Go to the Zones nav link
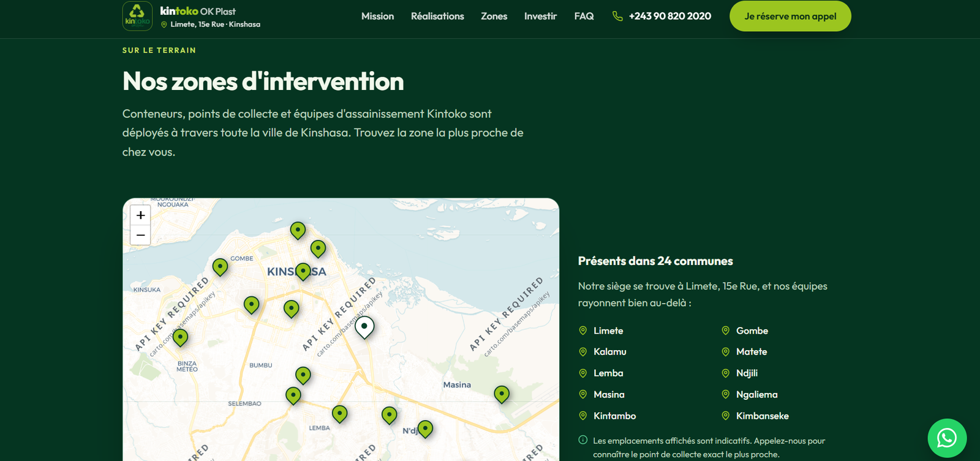 (x=494, y=16)
